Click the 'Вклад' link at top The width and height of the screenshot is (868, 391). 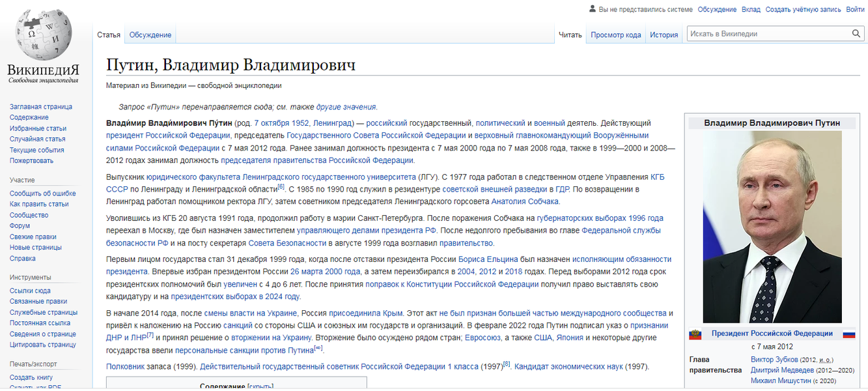(x=751, y=10)
